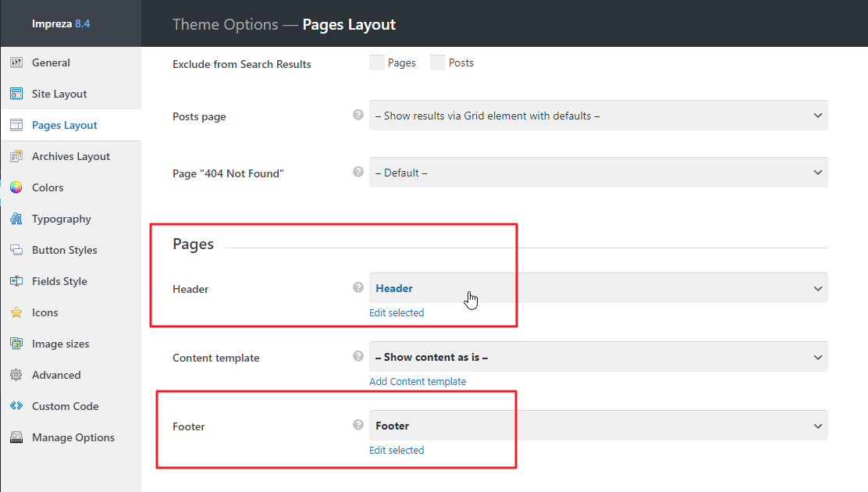Switch to Archives Layout section
The height and width of the screenshot is (492, 868).
71,156
